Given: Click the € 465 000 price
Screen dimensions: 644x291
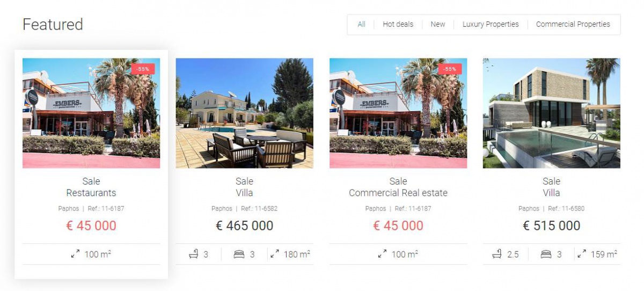Looking at the screenshot, I should (245, 225).
